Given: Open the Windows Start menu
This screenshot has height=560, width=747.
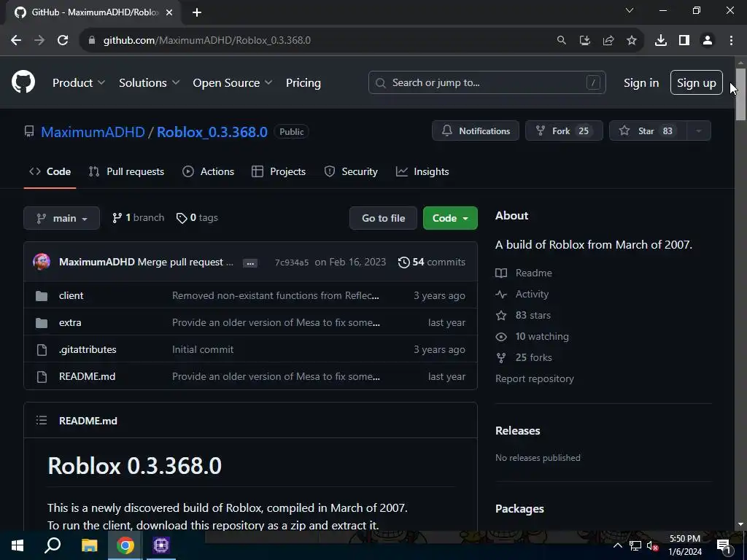Looking at the screenshot, I should tap(18, 545).
